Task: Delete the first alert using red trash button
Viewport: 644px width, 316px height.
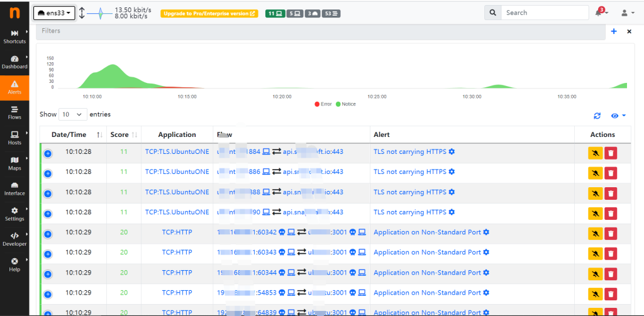Action: pos(611,153)
